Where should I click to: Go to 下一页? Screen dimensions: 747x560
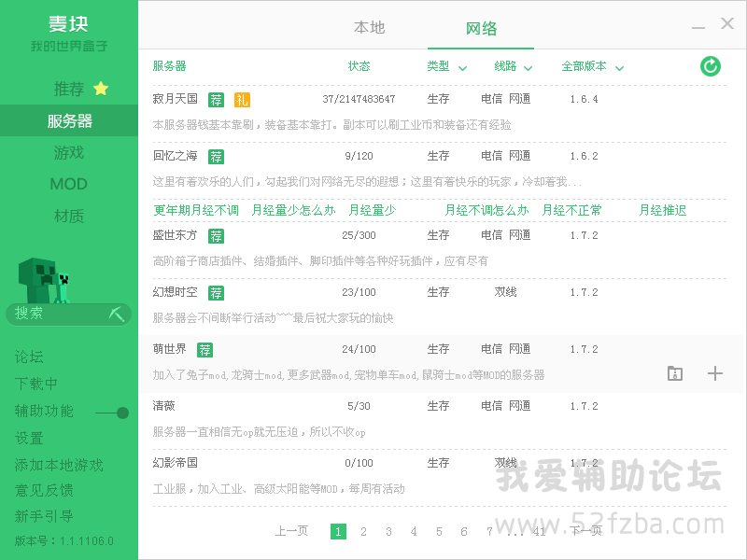[x=586, y=530]
